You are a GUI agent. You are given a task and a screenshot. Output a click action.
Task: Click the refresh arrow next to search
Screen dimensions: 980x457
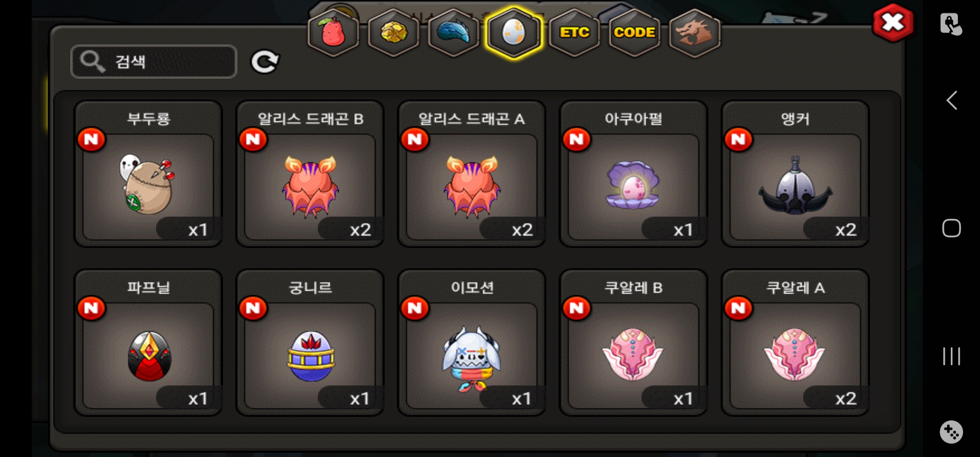click(x=265, y=62)
